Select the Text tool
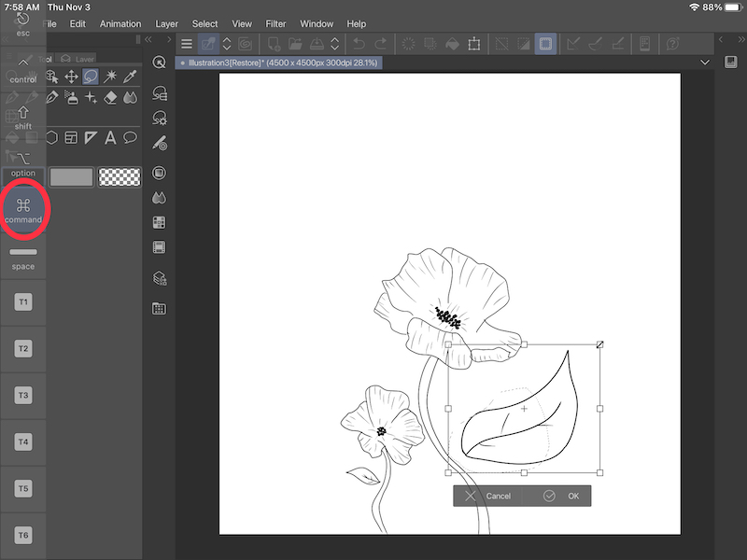This screenshot has height=560, width=747. 109,138
